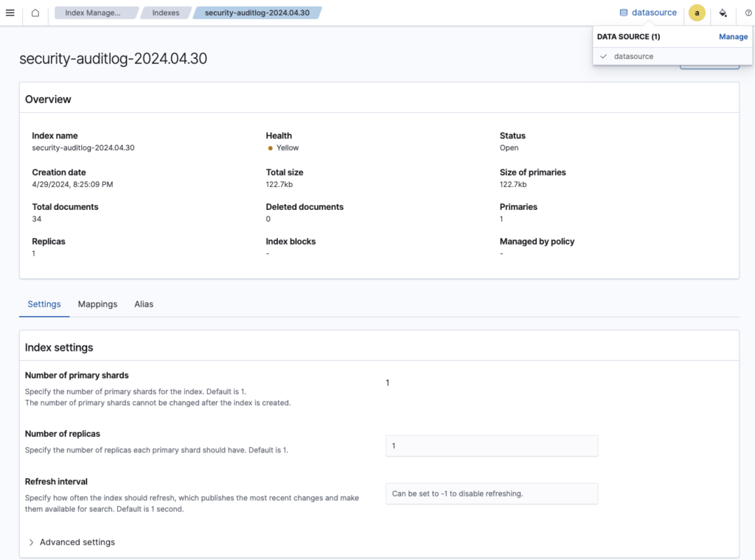
Task: Click Manage link in data source panel
Action: [733, 37]
